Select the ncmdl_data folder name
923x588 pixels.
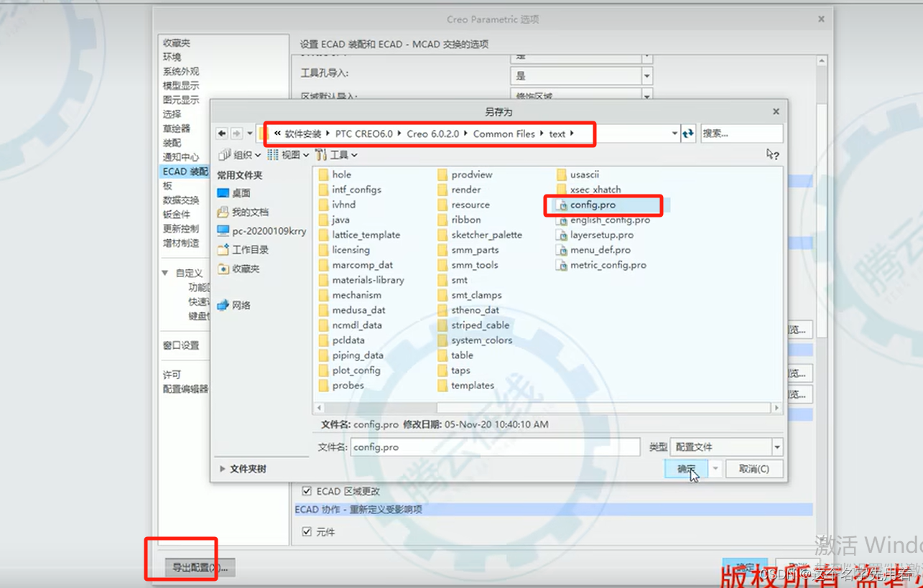357,325
